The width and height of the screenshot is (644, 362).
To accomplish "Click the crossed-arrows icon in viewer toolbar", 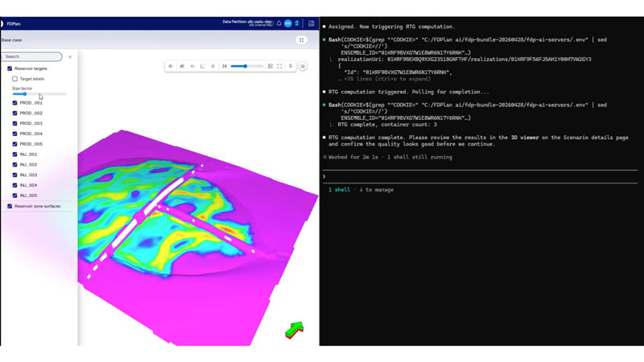I will 182,66.
